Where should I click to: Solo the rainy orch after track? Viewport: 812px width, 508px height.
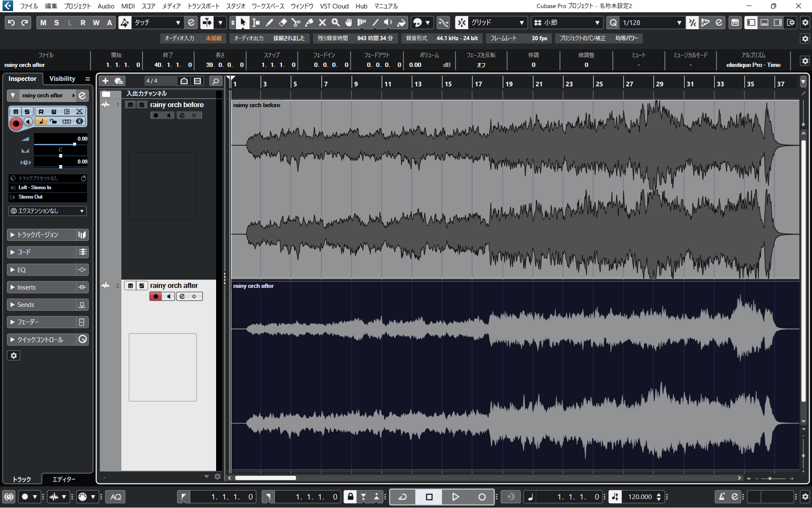142,286
